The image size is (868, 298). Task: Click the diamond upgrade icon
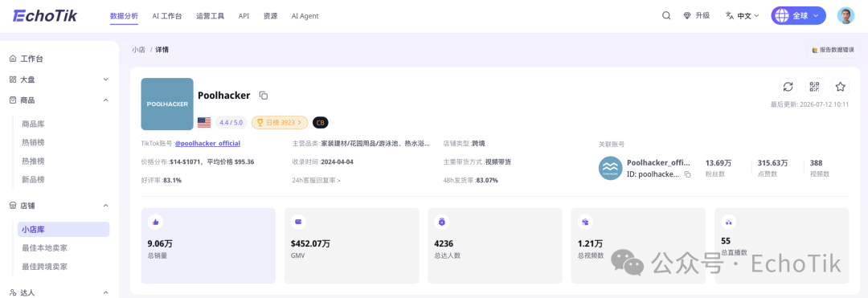[x=687, y=16]
